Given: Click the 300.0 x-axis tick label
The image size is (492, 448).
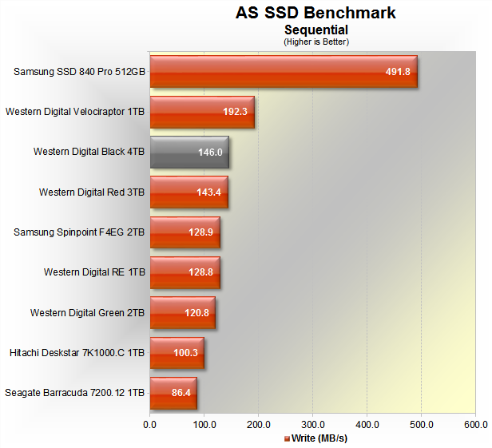Looking at the screenshot, I should [x=312, y=423].
